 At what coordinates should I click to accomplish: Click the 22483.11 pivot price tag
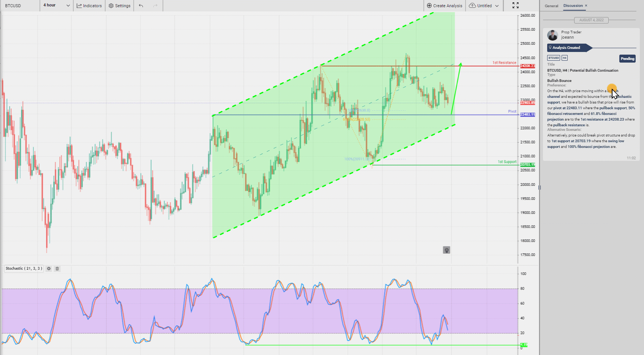pyautogui.click(x=527, y=115)
